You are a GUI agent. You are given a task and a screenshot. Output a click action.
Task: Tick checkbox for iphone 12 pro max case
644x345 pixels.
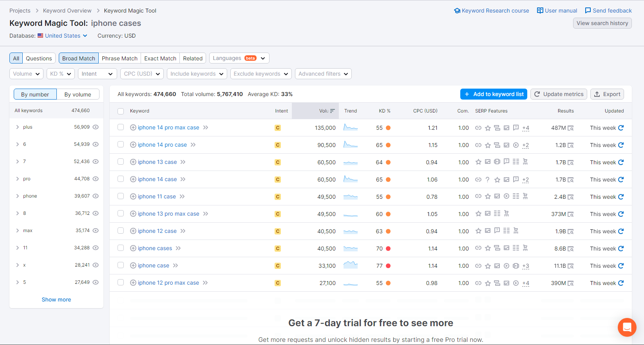click(x=121, y=282)
